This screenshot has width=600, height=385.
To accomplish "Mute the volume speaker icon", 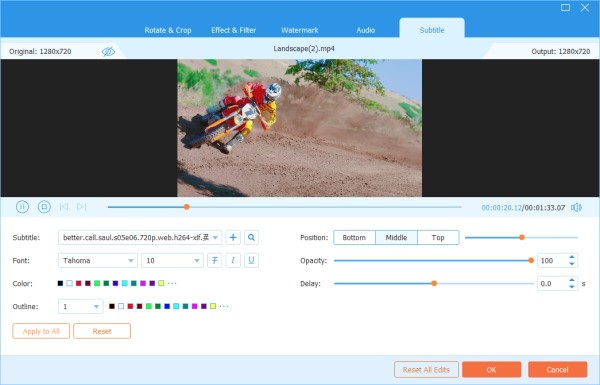I will click(576, 207).
